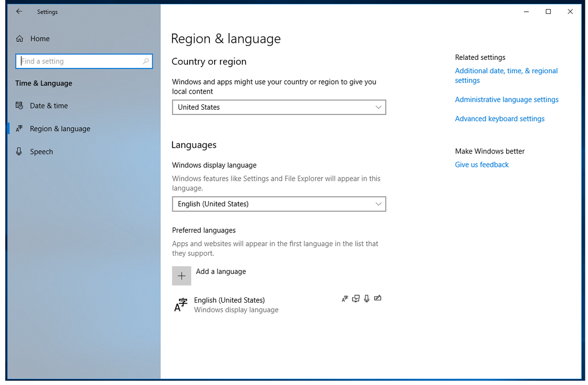
Task: Close the Settings window
Action: pyautogui.click(x=570, y=12)
